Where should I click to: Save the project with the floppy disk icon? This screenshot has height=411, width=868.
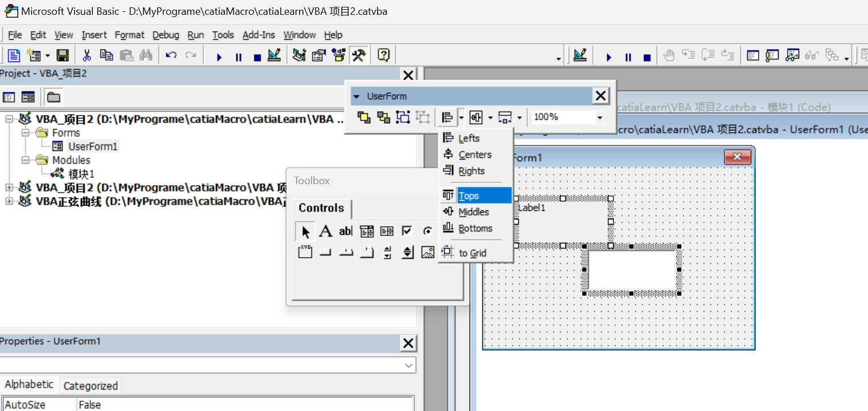(x=63, y=55)
